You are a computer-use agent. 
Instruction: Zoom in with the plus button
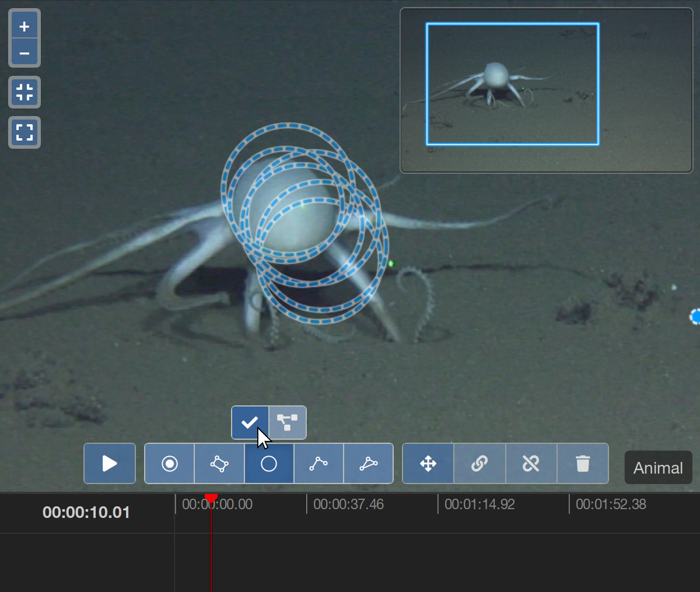tap(24, 26)
